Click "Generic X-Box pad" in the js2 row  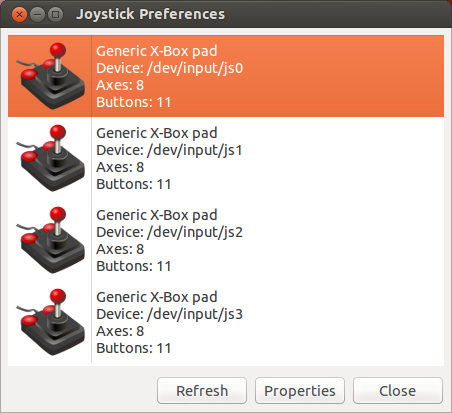point(157,215)
